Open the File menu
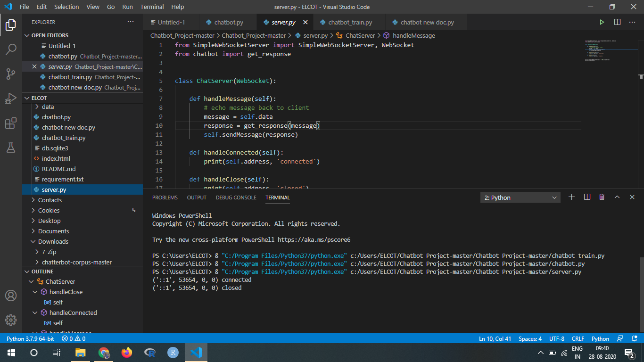 pos(25,7)
